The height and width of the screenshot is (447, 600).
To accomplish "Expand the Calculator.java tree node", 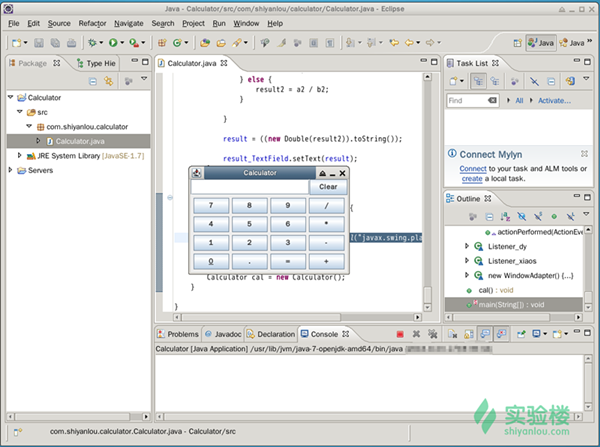I will [38, 141].
